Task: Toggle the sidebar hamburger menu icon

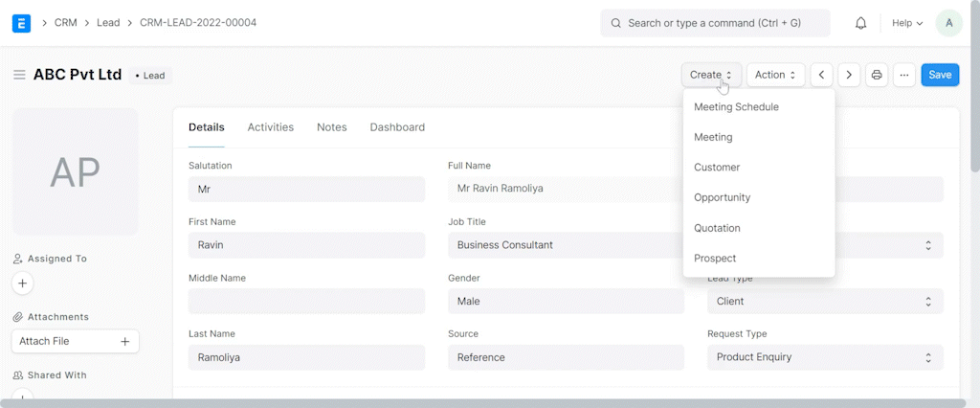Action: [x=19, y=75]
